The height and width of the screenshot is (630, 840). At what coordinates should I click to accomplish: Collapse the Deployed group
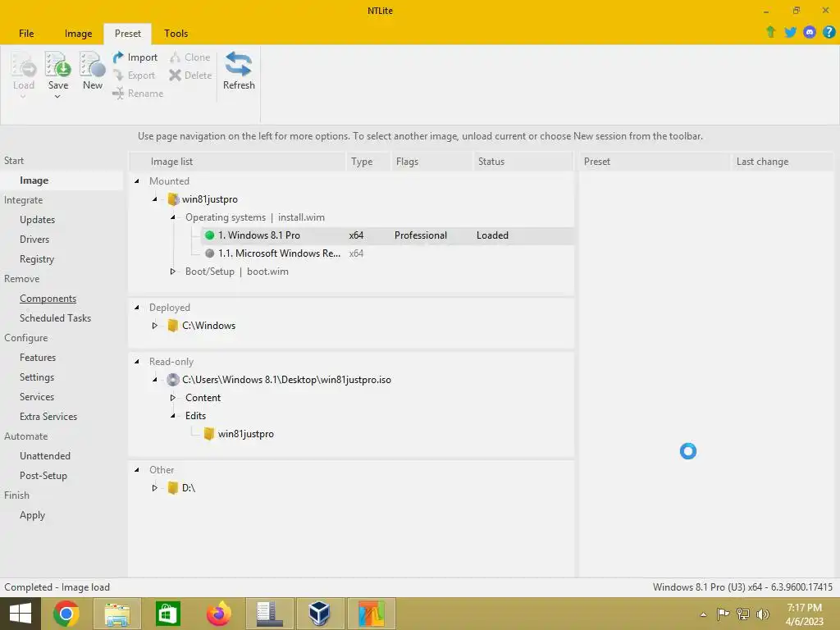(137, 308)
